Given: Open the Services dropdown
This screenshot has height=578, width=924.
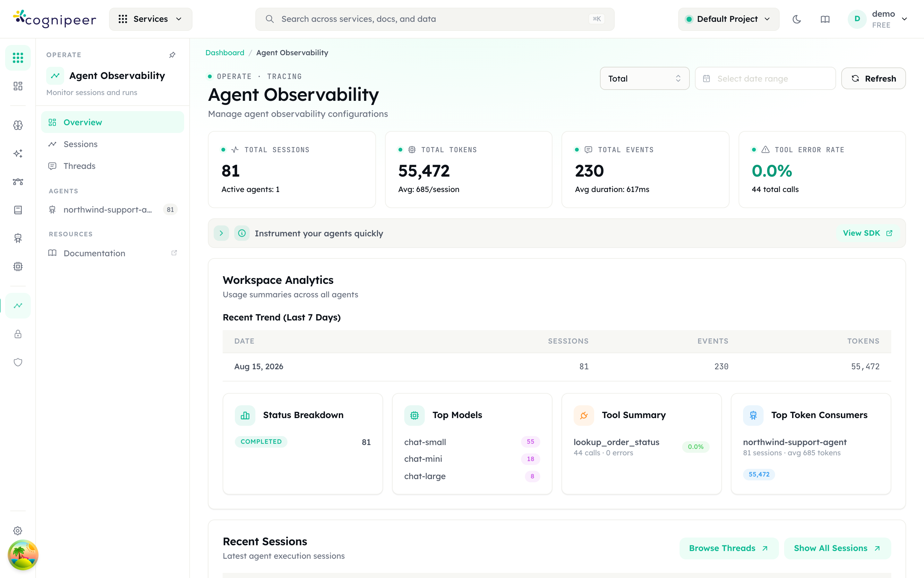Looking at the screenshot, I should tap(151, 19).
